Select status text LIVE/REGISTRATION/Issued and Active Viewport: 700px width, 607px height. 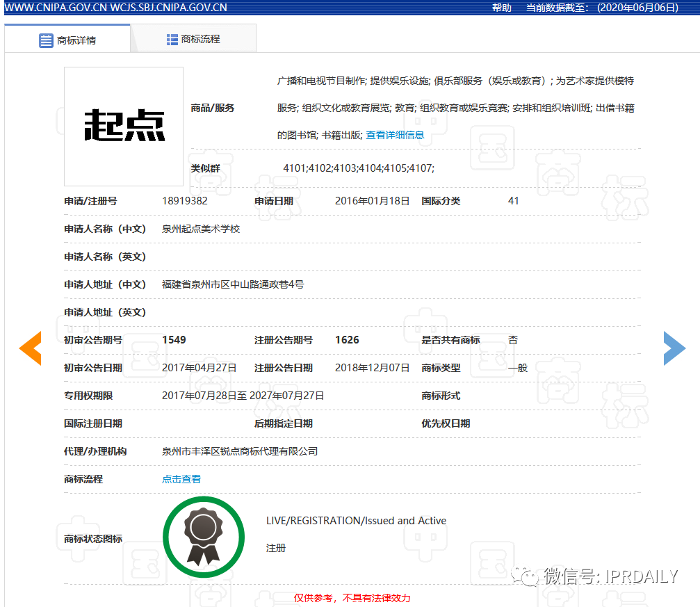pyautogui.click(x=356, y=521)
